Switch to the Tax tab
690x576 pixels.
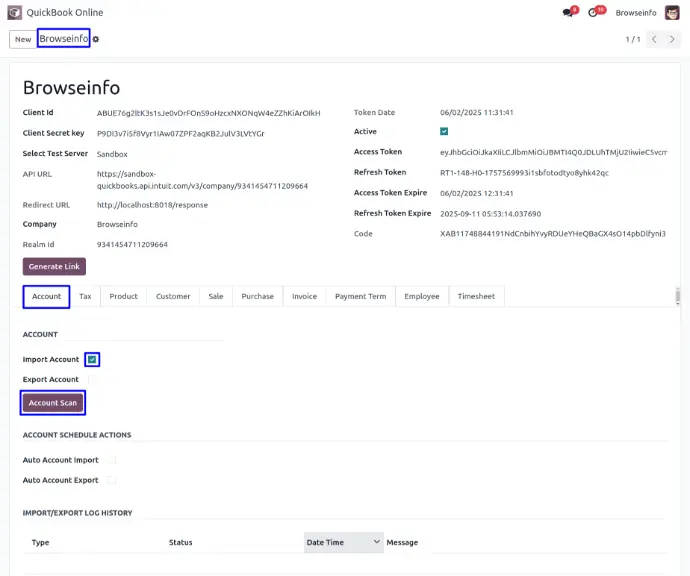pyautogui.click(x=85, y=297)
